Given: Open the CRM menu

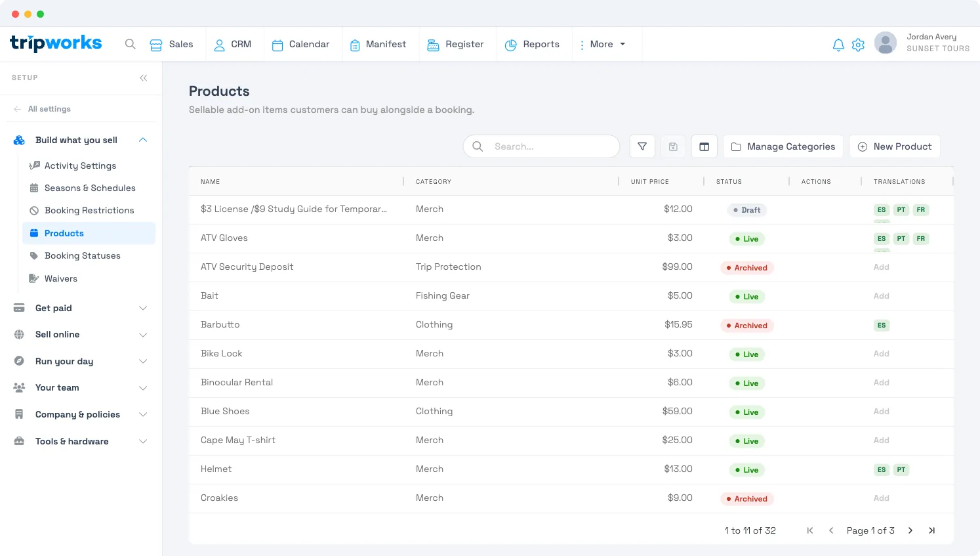Looking at the screenshot, I should click(x=233, y=44).
